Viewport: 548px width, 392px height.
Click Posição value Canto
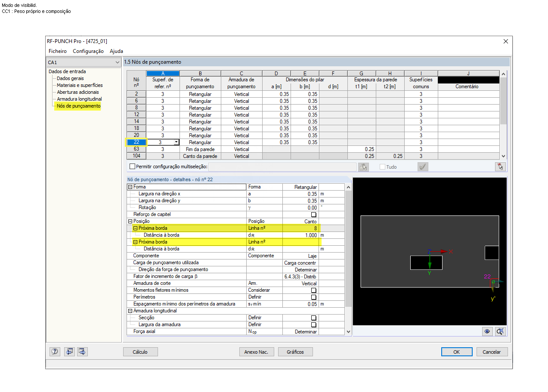[300, 222]
